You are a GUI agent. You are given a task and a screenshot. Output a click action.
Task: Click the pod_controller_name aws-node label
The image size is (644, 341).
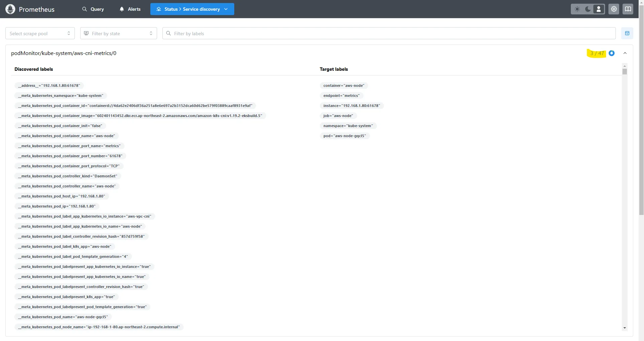point(67,186)
